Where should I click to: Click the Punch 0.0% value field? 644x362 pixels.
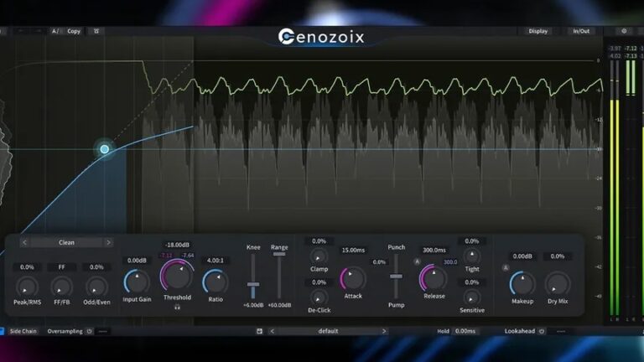click(379, 262)
